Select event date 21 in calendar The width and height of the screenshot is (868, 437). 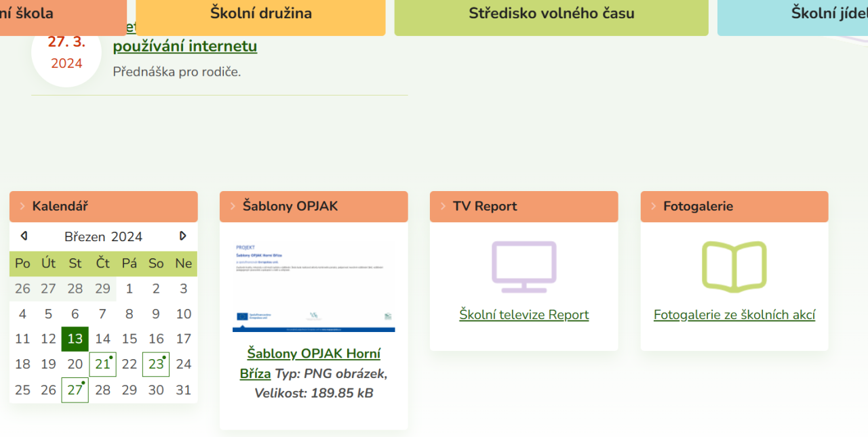tap(102, 365)
